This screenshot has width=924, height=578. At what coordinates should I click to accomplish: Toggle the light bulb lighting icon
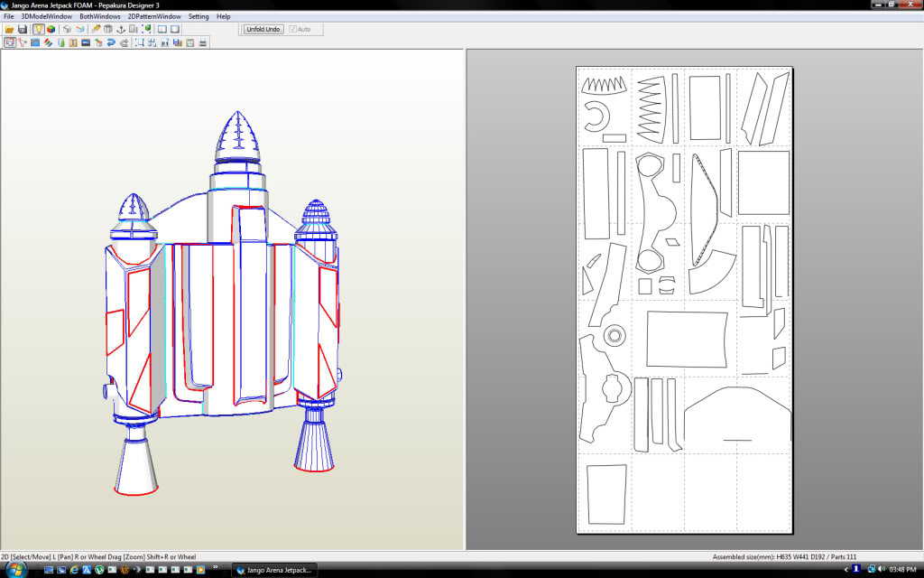tap(38, 29)
